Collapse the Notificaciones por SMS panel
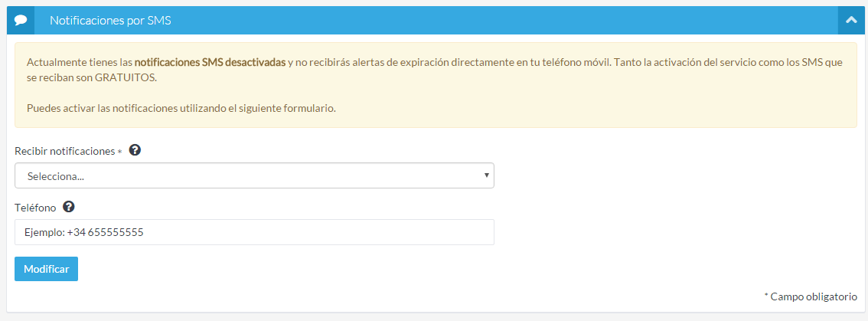868x321 pixels. click(850, 21)
